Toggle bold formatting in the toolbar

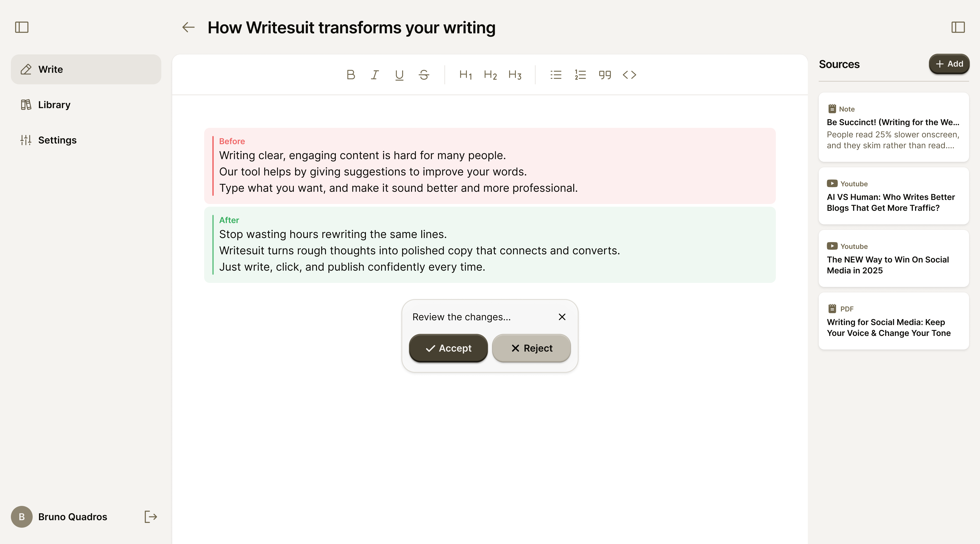click(350, 75)
